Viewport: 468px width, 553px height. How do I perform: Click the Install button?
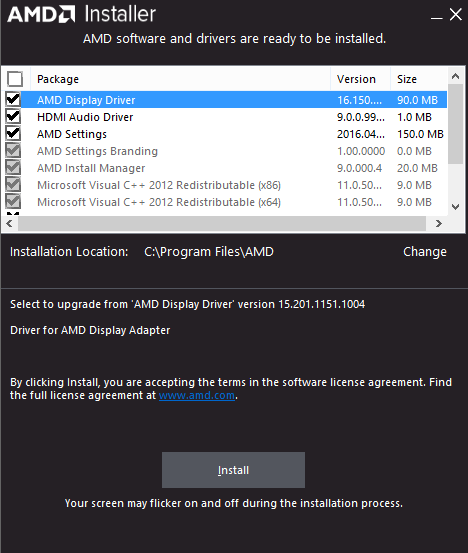233,470
